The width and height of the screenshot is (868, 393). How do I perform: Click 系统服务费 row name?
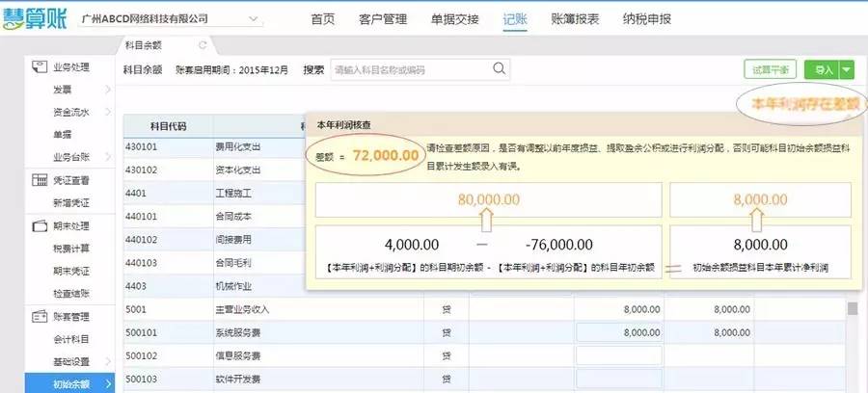pos(237,332)
